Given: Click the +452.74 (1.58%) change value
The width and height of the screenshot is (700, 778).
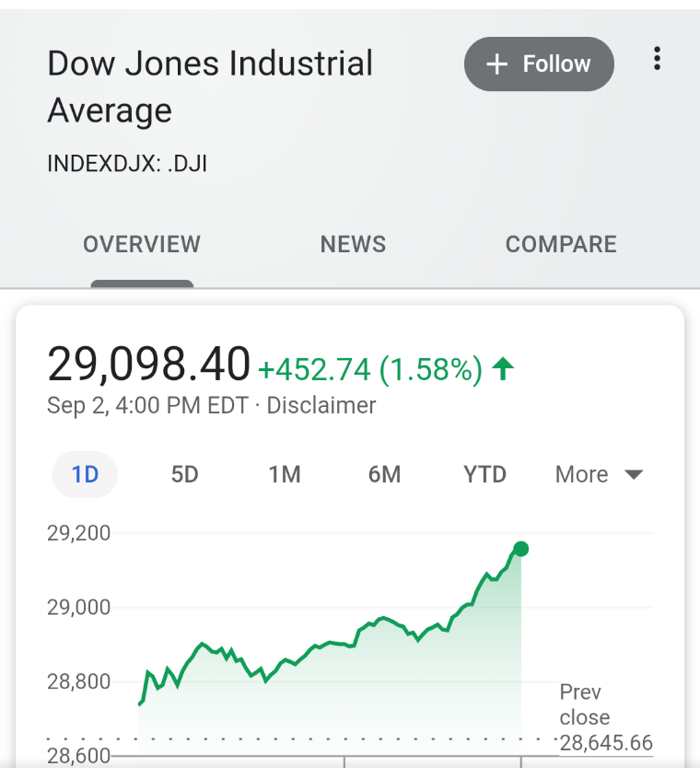Looking at the screenshot, I should tap(370, 369).
